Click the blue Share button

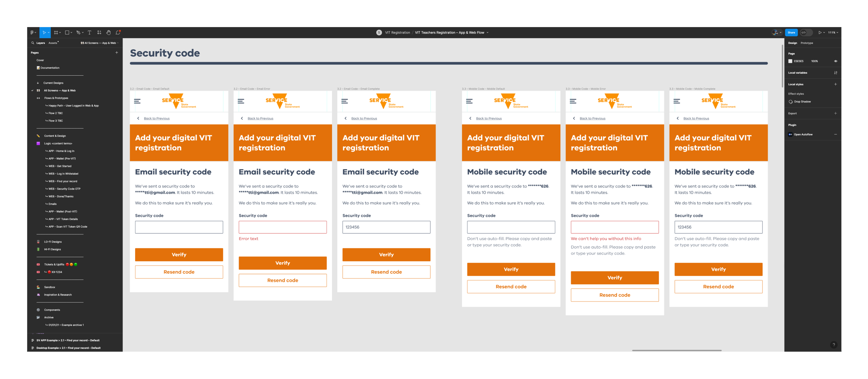coord(791,33)
